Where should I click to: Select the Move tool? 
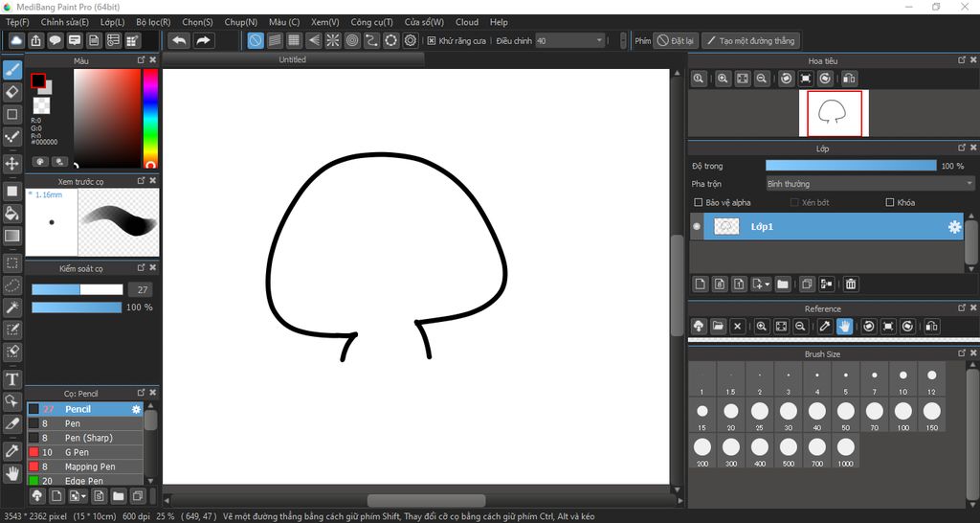click(11, 164)
